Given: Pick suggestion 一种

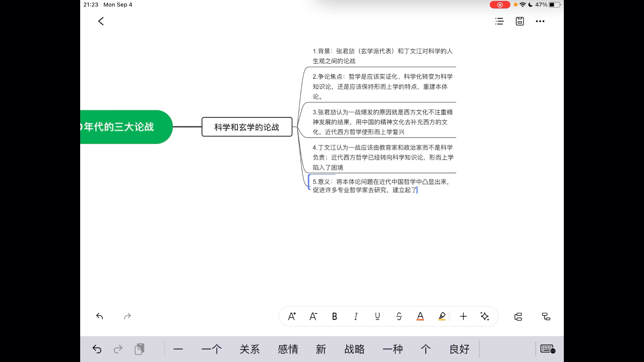Looking at the screenshot, I should point(393,349).
